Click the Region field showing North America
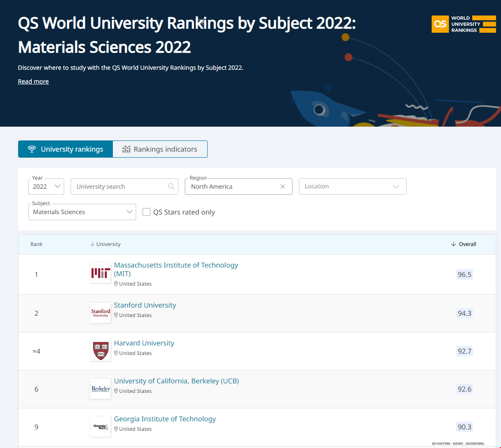This screenshot has width=501, height=448. [238, 187]
